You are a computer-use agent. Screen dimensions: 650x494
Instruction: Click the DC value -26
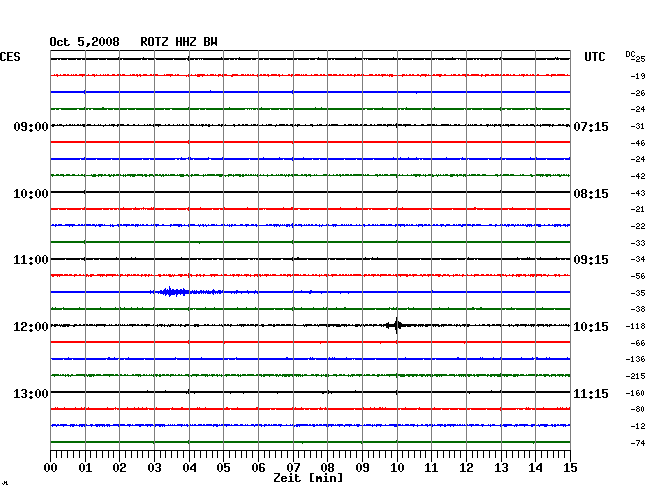(x=638, y=93)
